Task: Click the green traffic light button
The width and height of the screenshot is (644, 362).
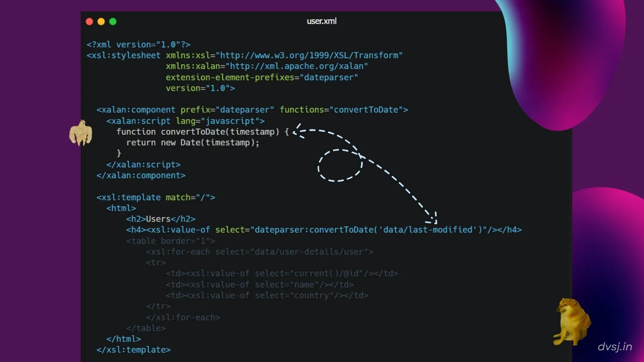Action: coord(113,21)
